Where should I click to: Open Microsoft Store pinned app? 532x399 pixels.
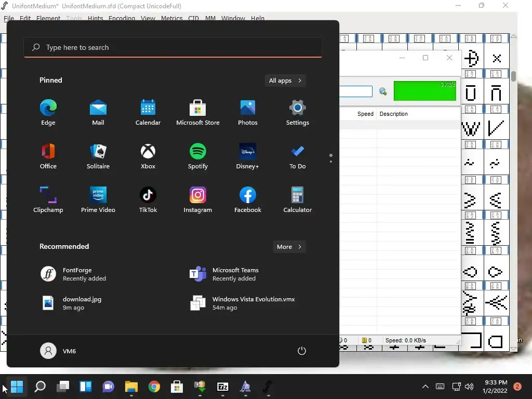198,113
